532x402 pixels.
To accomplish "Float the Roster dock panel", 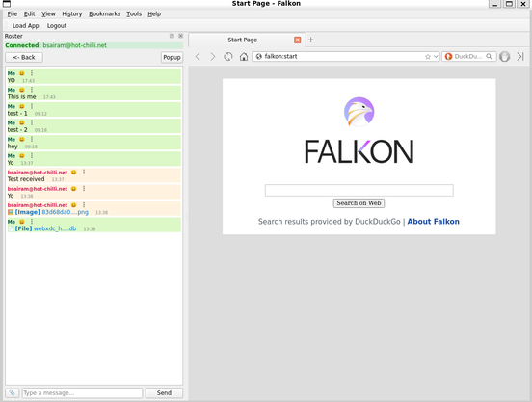I will pyautogui.click(x=172, y=36).
